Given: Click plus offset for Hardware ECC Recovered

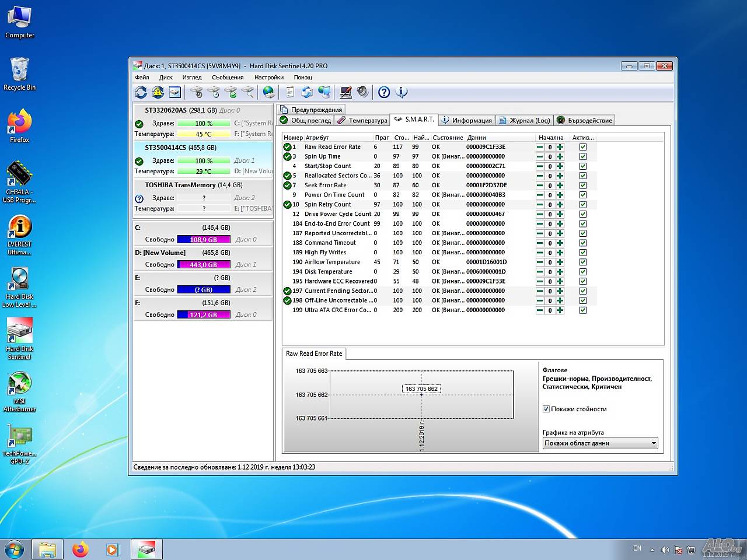Looking at the screenshot, I should (x=560, y=281).
